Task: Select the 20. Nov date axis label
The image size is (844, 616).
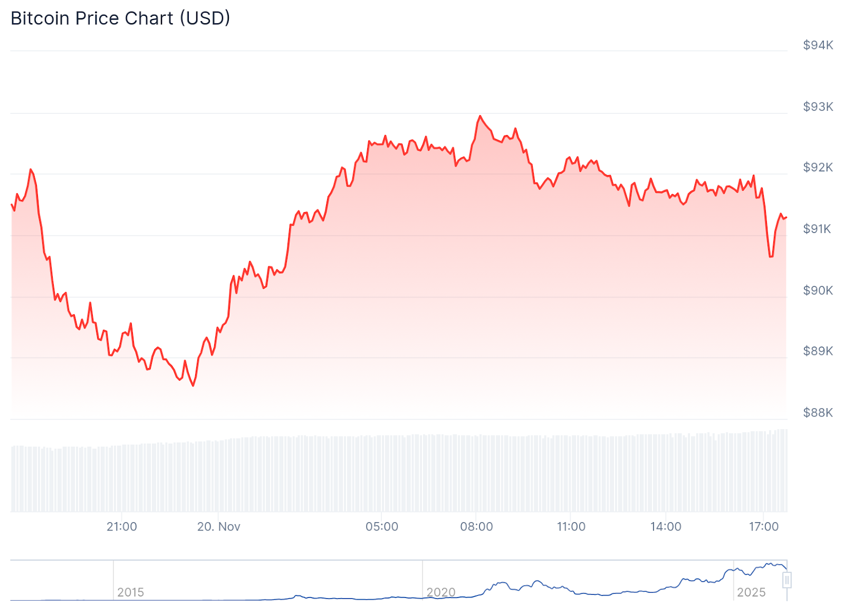Action: 218,527
